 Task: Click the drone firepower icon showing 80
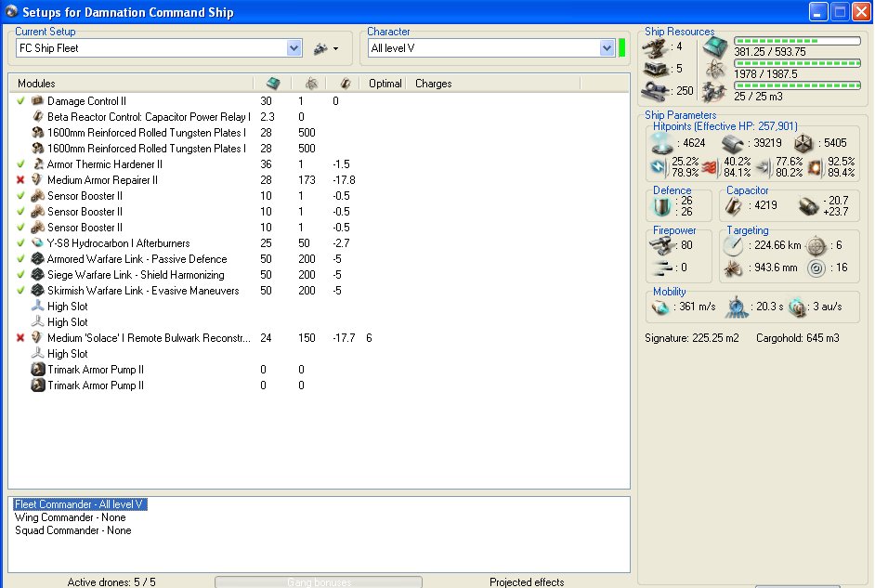tap(662, 245)
